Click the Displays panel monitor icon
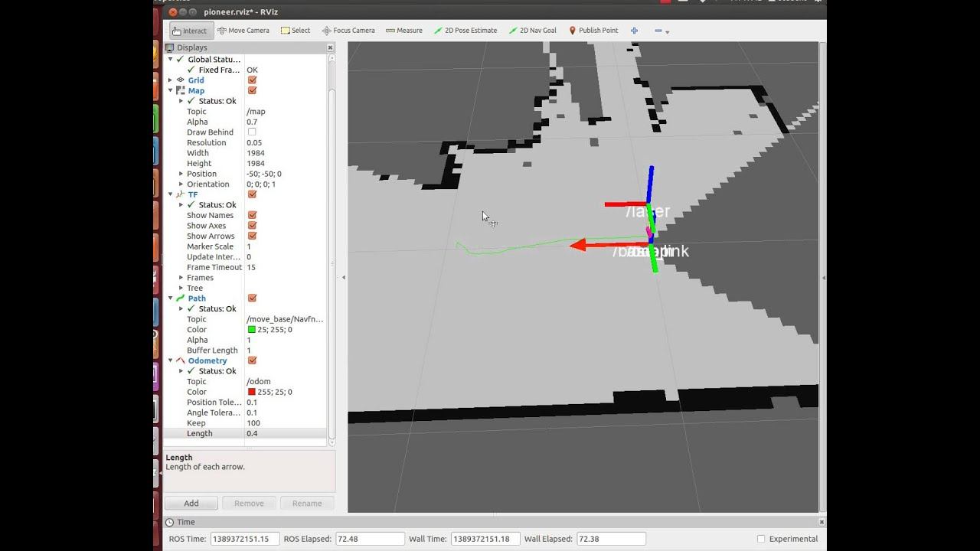 pos(170,47)
